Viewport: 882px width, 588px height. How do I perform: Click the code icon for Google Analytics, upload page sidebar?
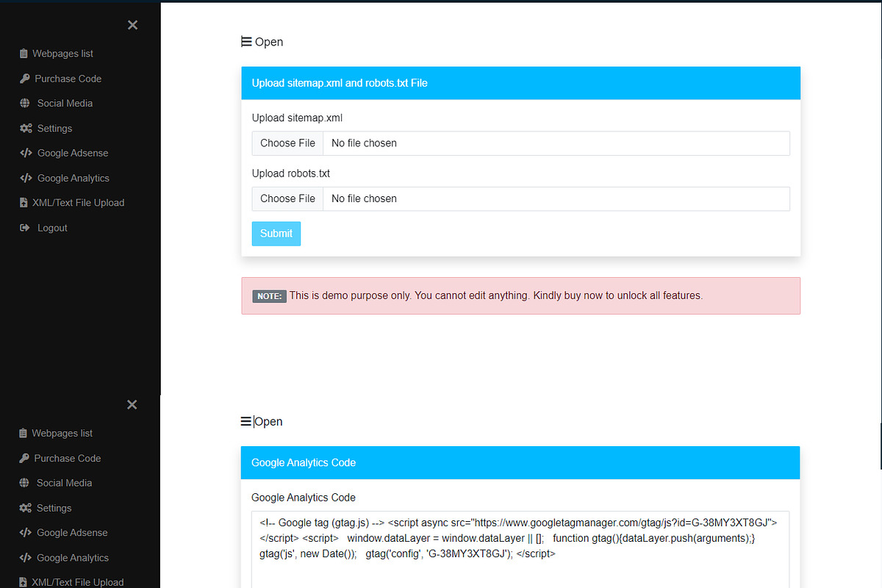pos(26,178)
